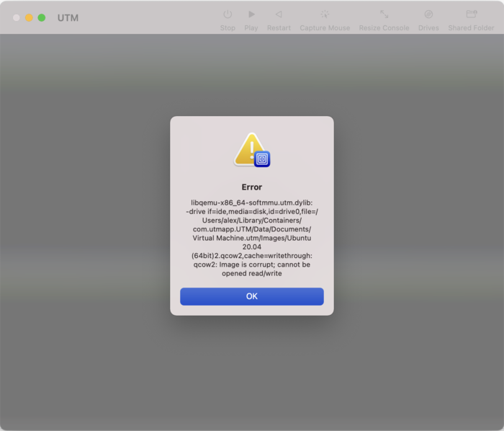Viewport: 504px width, 431px height.
Task: Minimize the UTM window with yellow button
Action: (29, 18)
